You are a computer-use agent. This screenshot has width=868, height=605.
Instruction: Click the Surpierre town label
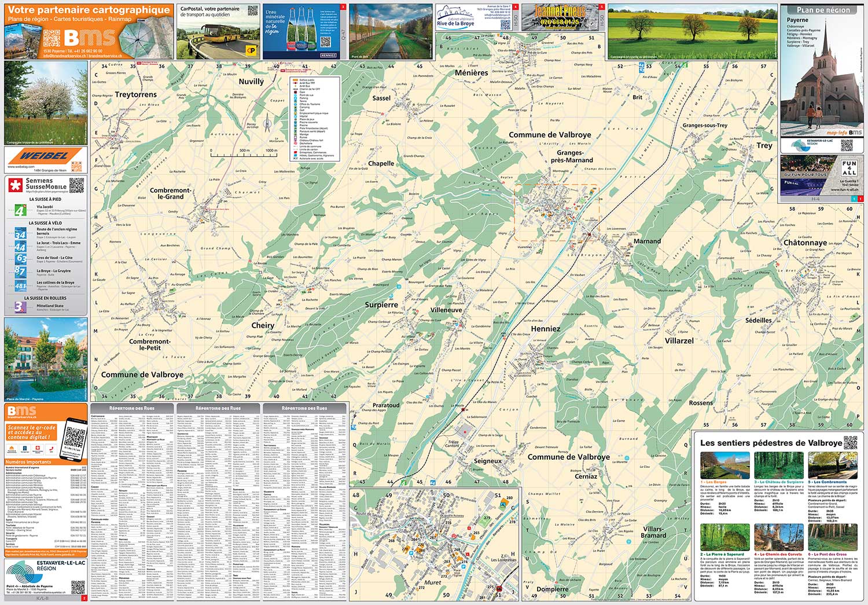click(x=381, y=305)
